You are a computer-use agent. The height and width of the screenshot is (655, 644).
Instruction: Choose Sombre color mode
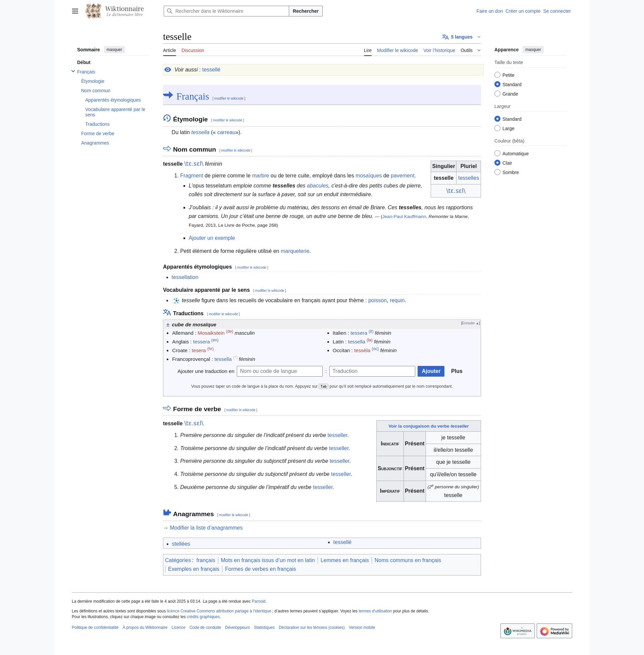497,172
